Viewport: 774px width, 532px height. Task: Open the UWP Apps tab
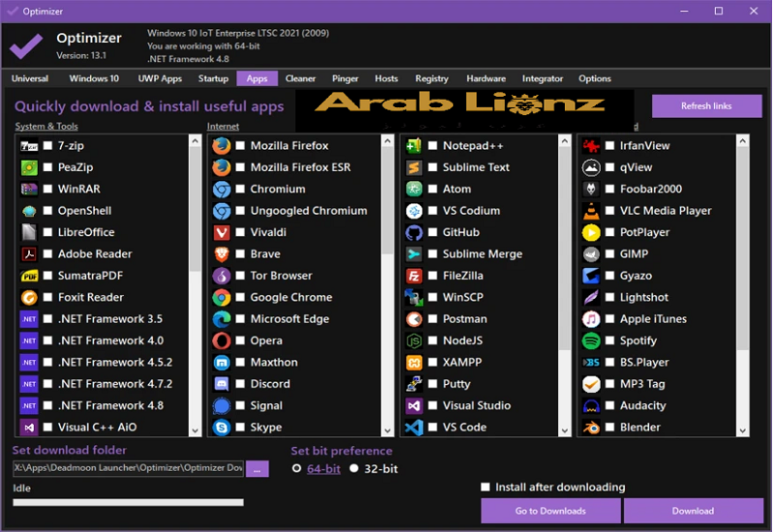(160, 78)
